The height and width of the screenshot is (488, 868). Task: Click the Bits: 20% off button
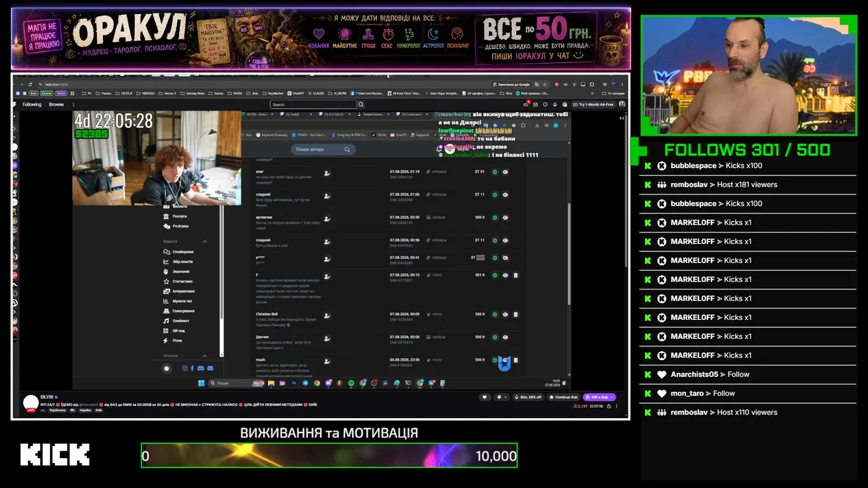coord(529,397)
